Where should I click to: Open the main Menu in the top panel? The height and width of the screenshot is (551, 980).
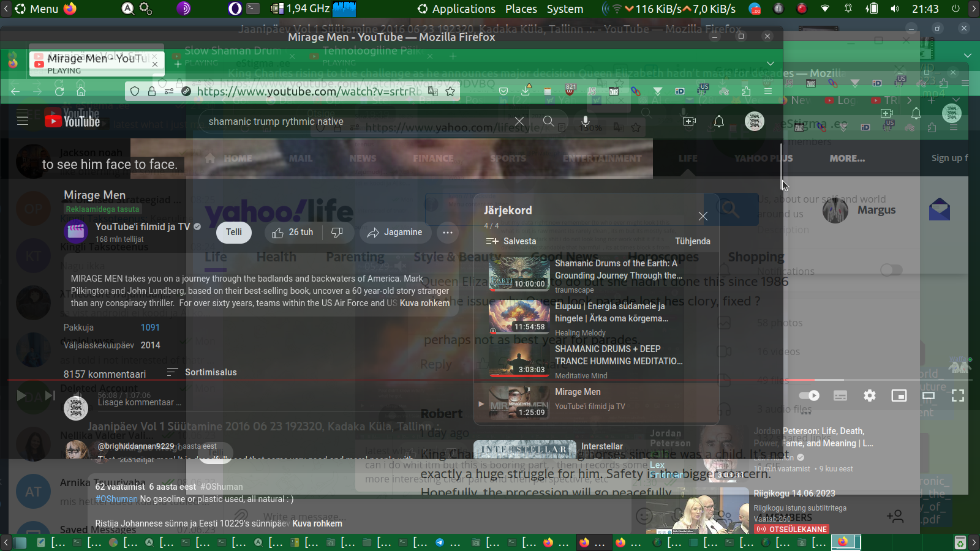(x=37, y=9)
